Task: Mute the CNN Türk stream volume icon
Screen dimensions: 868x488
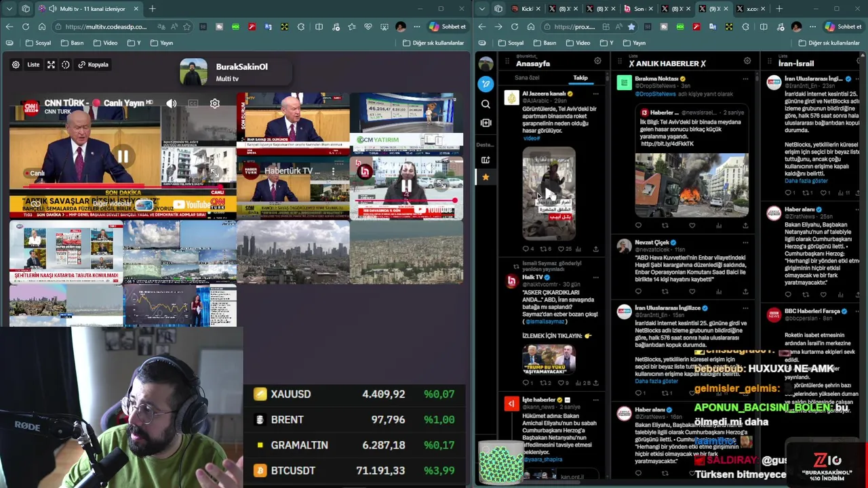Action: pyautogui.click(x=172, y=104)
